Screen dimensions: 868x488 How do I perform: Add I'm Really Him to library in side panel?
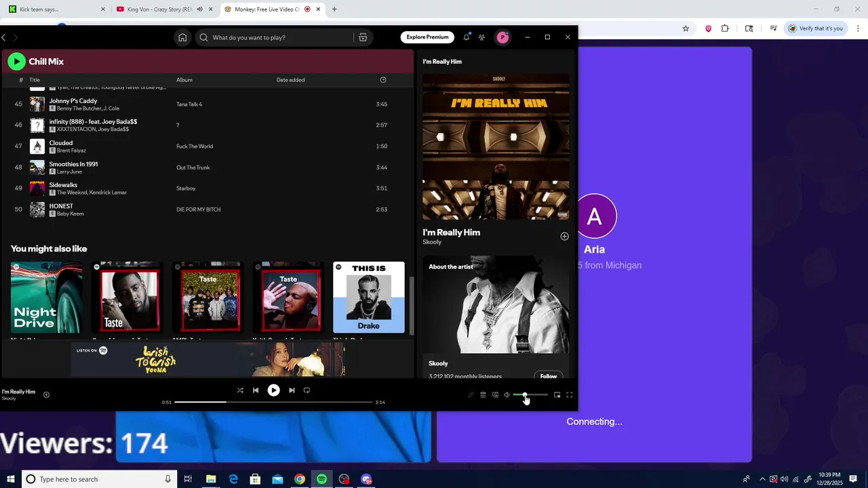click(564, 237)
